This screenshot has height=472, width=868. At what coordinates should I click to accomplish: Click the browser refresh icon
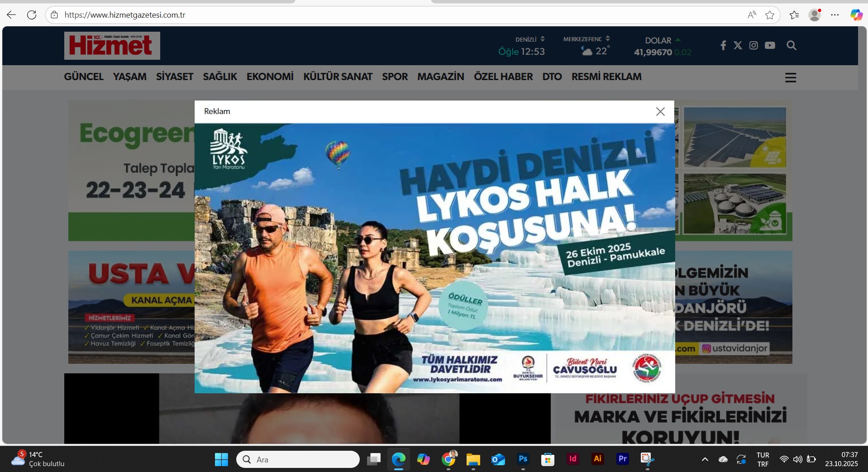(x=32, y=15)
